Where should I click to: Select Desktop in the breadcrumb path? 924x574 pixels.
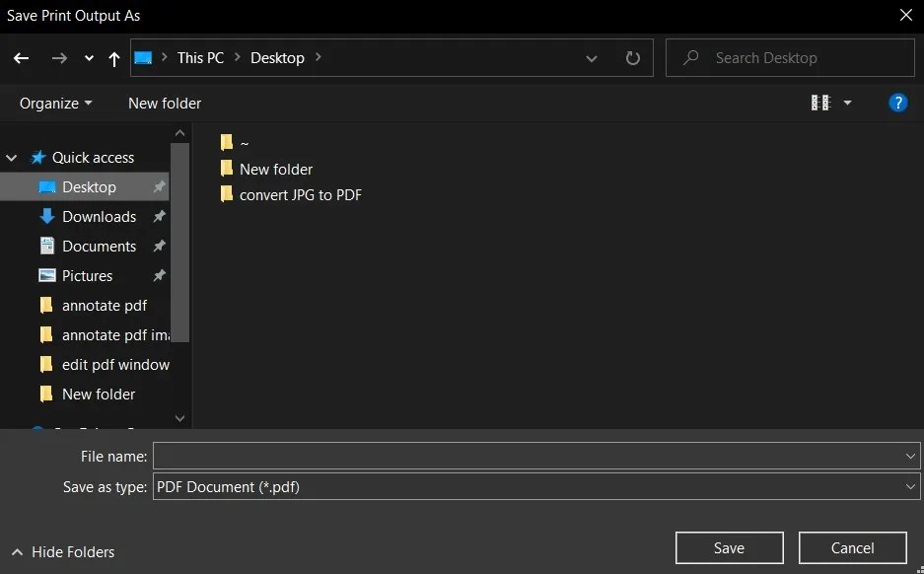click(x=278, y=57)
